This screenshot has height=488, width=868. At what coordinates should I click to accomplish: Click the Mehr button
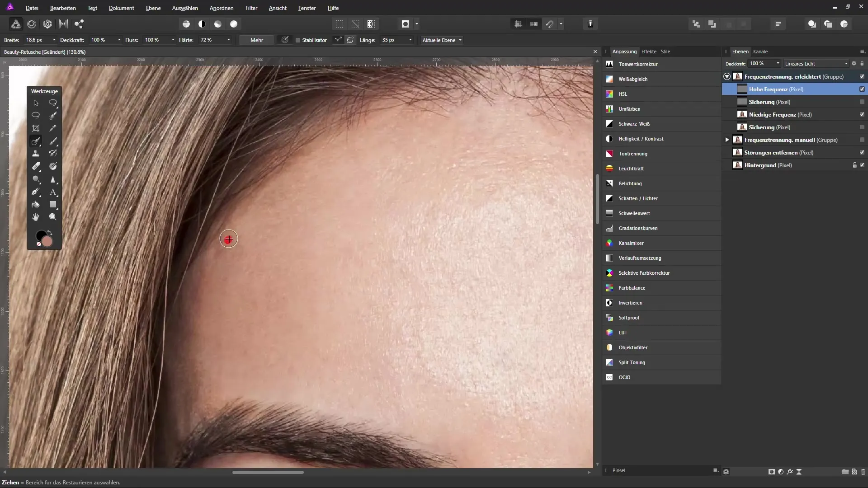click(x=257, y=40)
